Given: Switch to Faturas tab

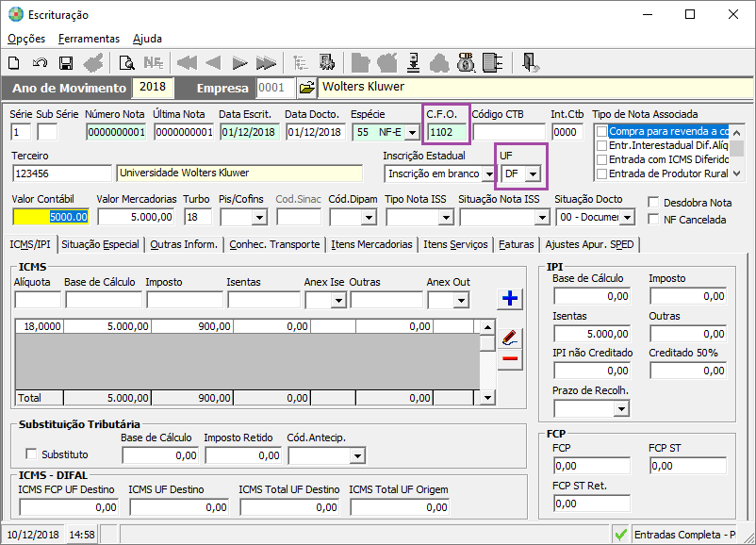Looking at the screenshot, I should (516, 244).
